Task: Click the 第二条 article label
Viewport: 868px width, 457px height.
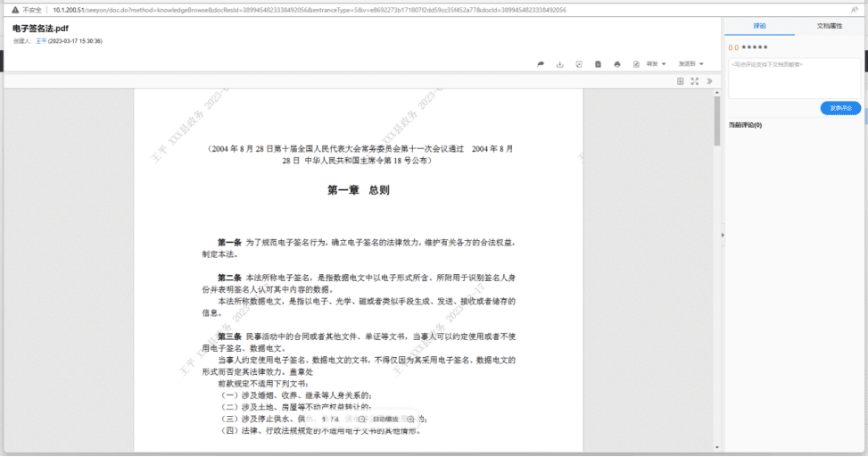Action: click(x=229, y=278)
